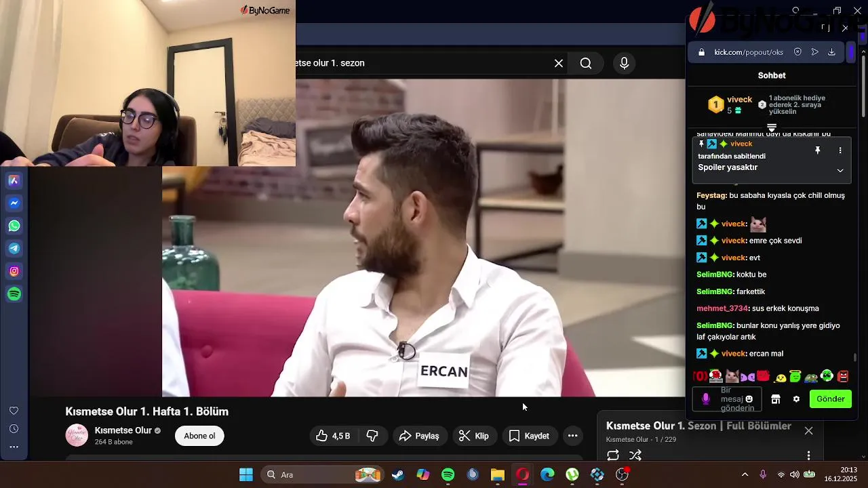Viewport: 868px width, 488px height.
Task: Open the Windows Start menu
Action: point(246,474)
